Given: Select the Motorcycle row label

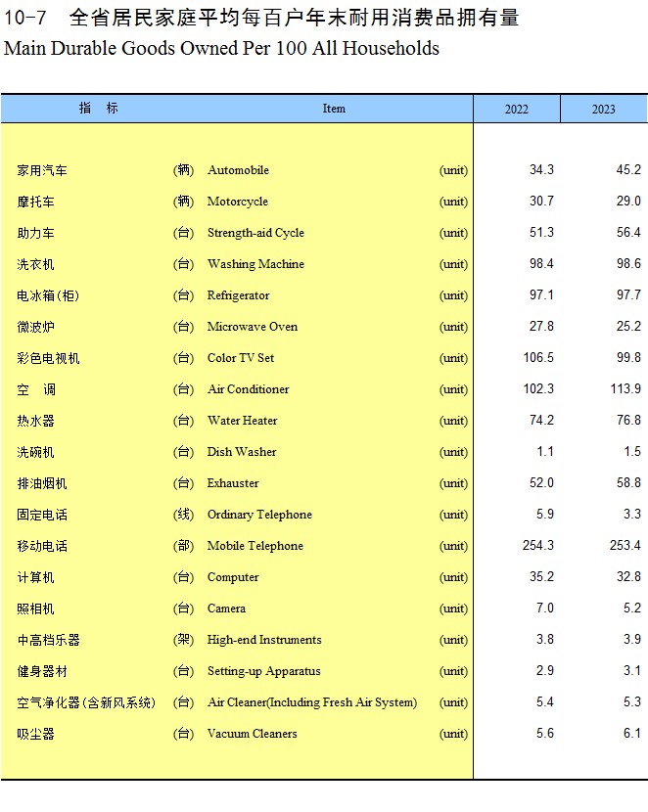Looking at the screenshot, I should (238, 201).
